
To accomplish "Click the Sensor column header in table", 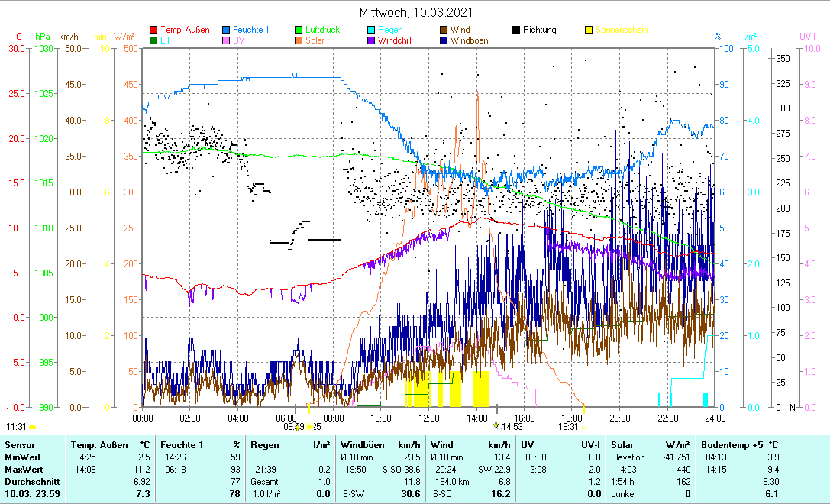I will click(x=18, y=444).
